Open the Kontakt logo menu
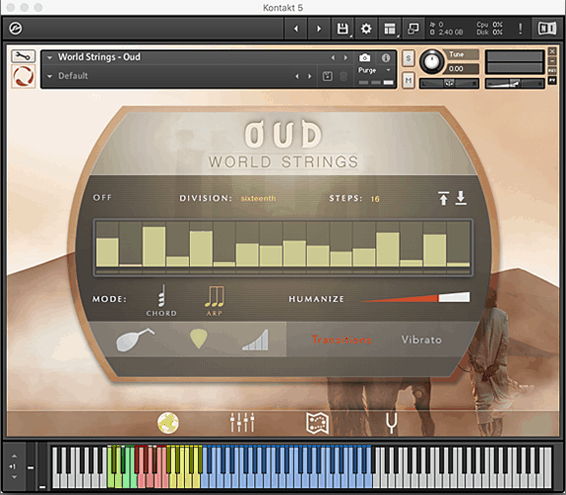 tap(16, 28)
